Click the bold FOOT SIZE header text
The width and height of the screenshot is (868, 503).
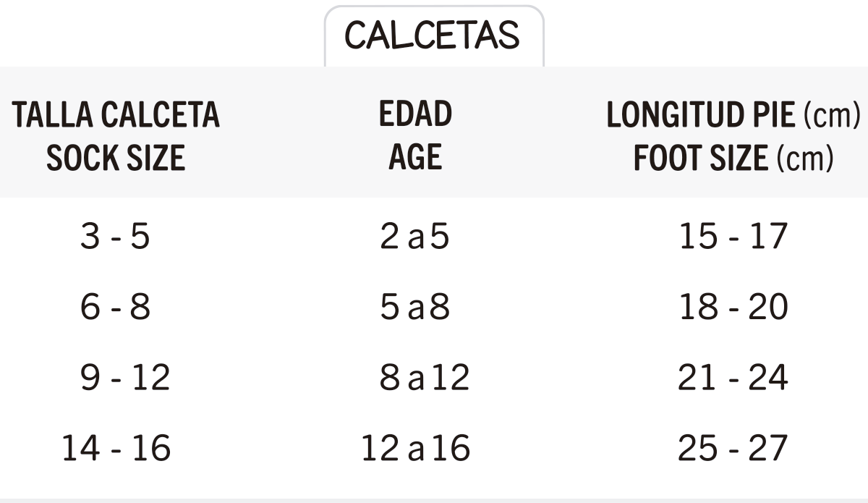[700, 157]
